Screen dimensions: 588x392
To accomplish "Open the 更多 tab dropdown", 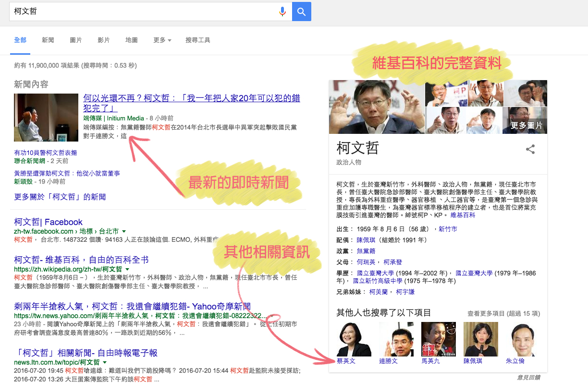I will [x=162, y=40].
